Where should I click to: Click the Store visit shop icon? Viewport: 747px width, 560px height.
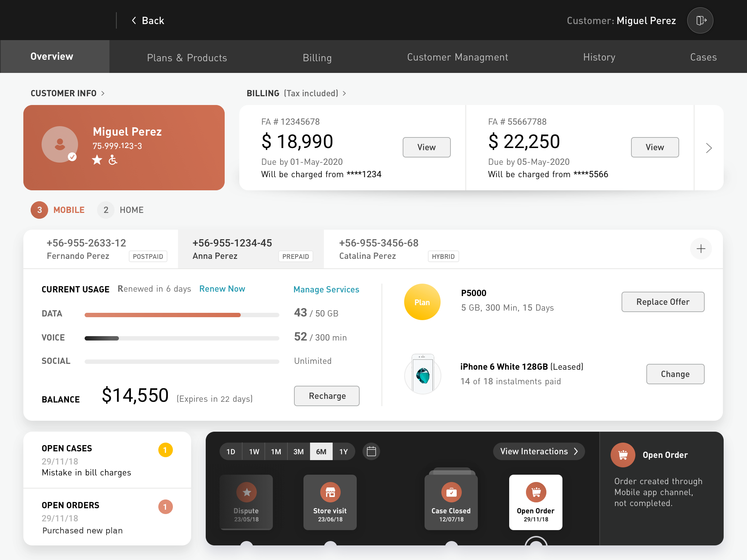(x=330, y=492)
